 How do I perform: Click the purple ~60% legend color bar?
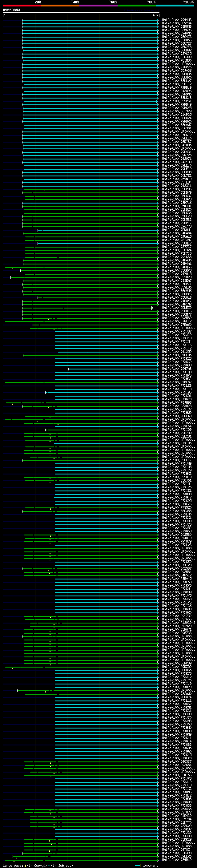pos(98,6)
